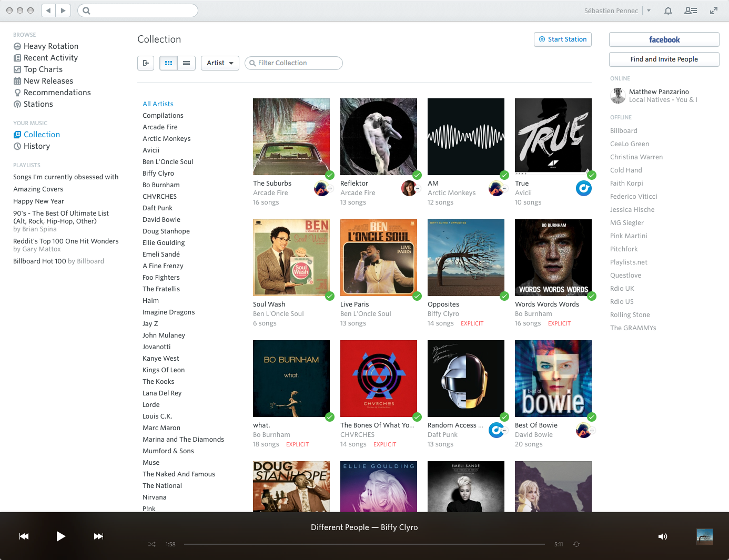
Task: Click the green checkmark on Words Words Words
Action: [x=592, y=296]
